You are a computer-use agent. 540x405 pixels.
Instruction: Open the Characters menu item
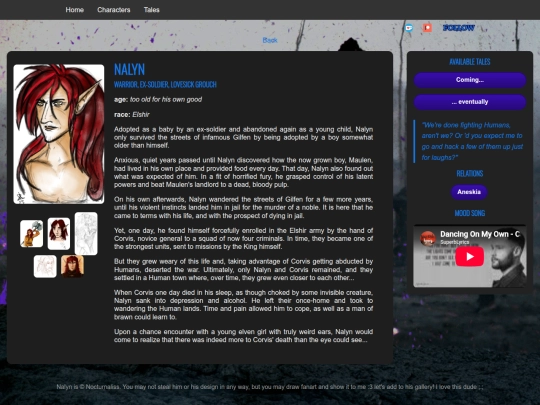tap(114, 10)
